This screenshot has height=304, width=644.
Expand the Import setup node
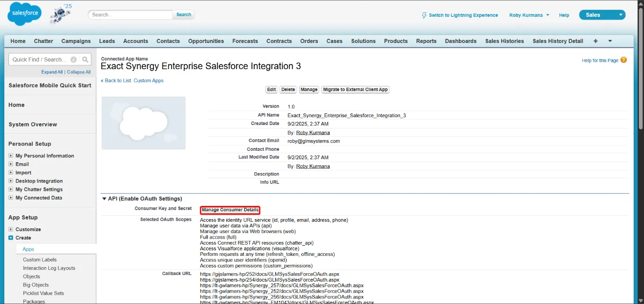(x=11, y=173)
